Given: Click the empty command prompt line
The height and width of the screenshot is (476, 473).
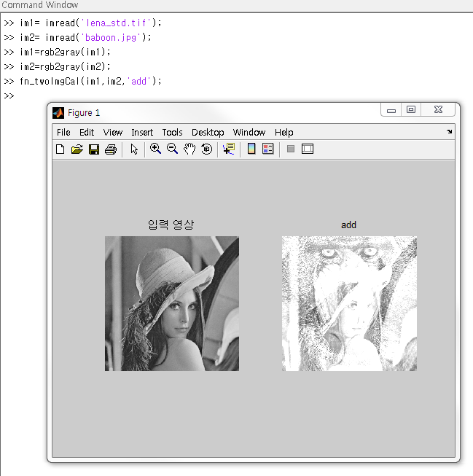Looking at the screenshot, I should coord(9,96).
